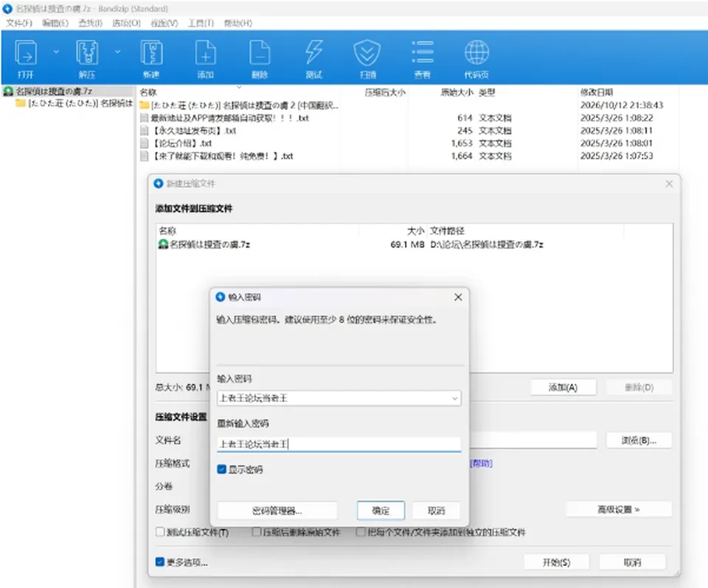Open the 工具(T) menu
This screenshot has height=588, width=708.
tap(201, 23)
